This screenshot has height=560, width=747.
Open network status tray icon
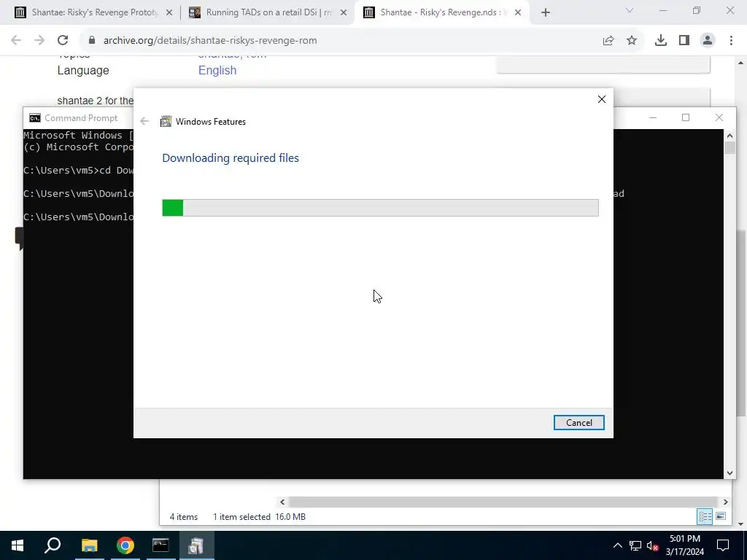(635, 545)
